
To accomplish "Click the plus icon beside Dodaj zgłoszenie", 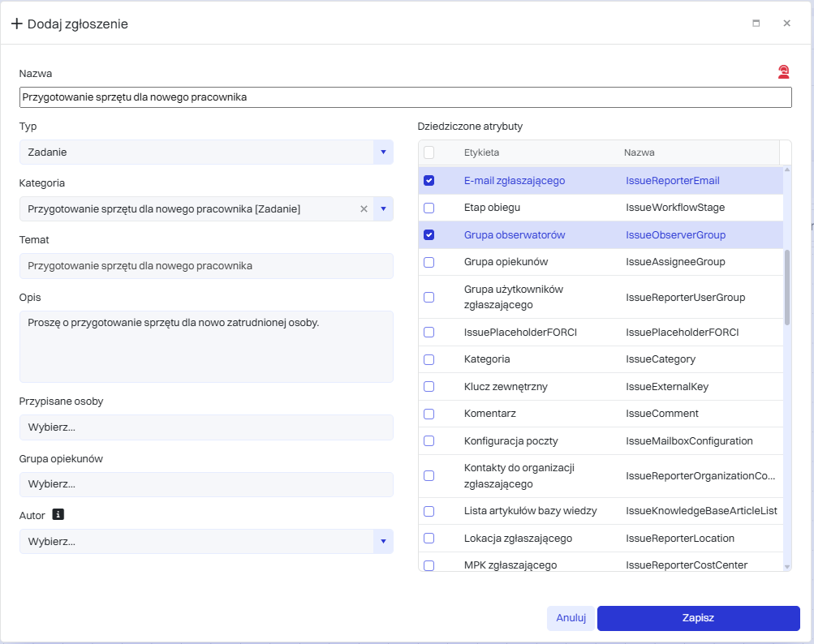I will [x=16, y=24].
